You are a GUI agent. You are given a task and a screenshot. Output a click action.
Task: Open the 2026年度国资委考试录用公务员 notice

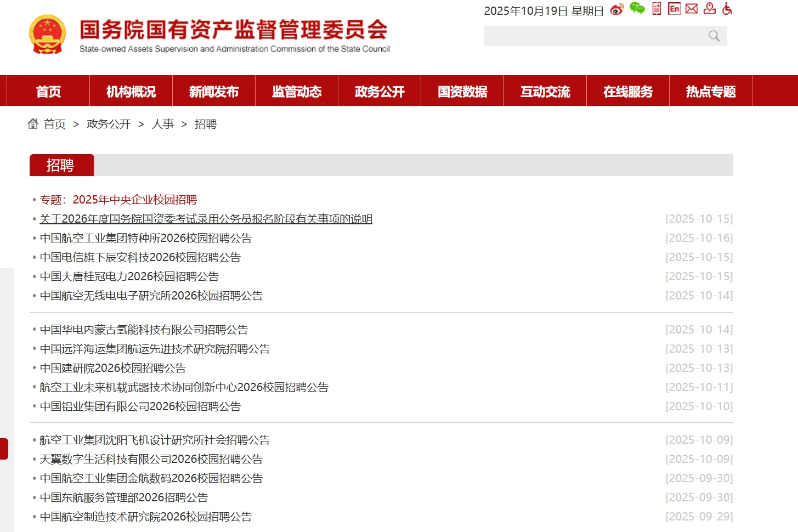[x=206, y=219]
